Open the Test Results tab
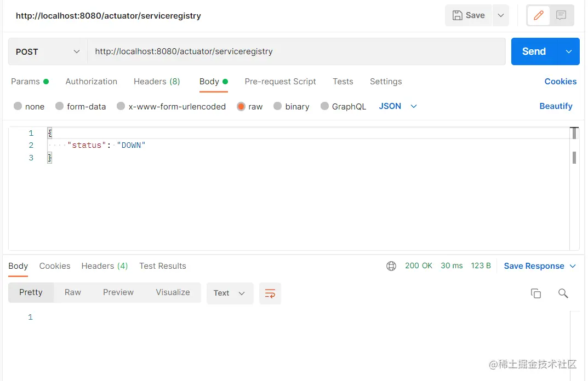 click(162, 266)
